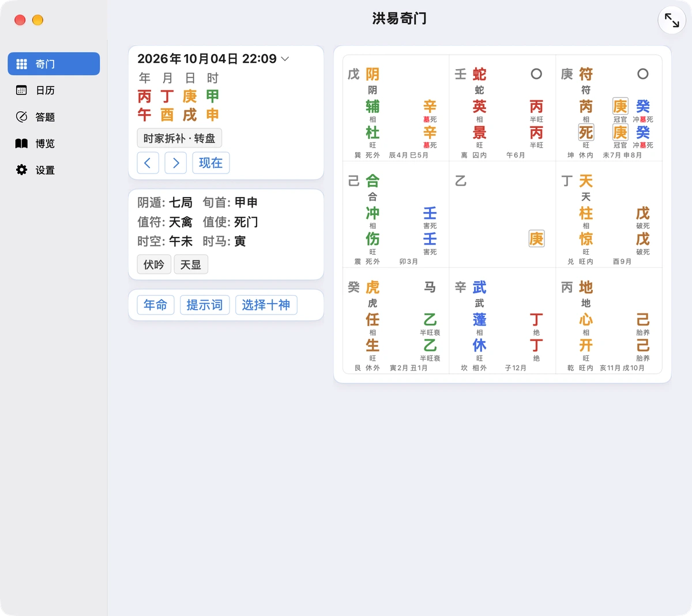Click the 地 deity in the 乾 palace
692x616 pixels.
coord(586,288)
